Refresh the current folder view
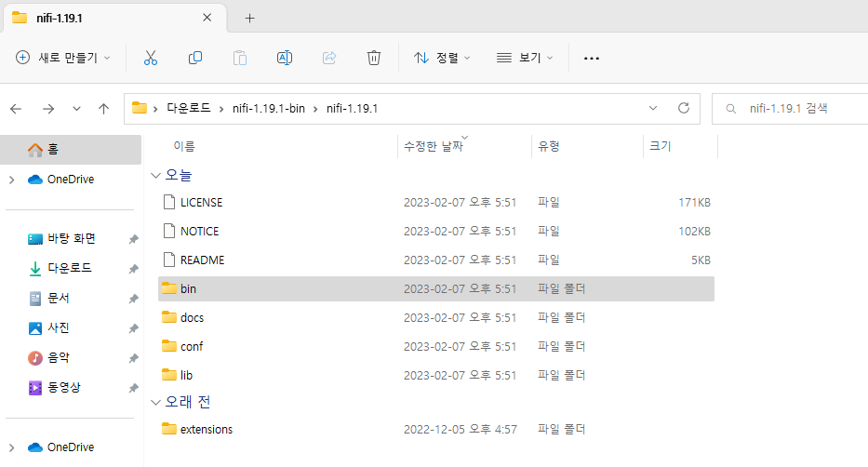868x467 pixels. [684, 108]
